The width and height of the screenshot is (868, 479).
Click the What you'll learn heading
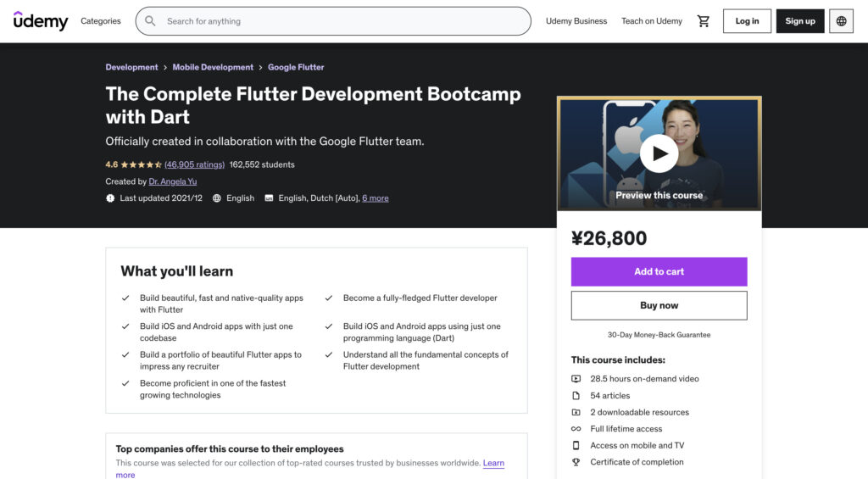[177, 271]
